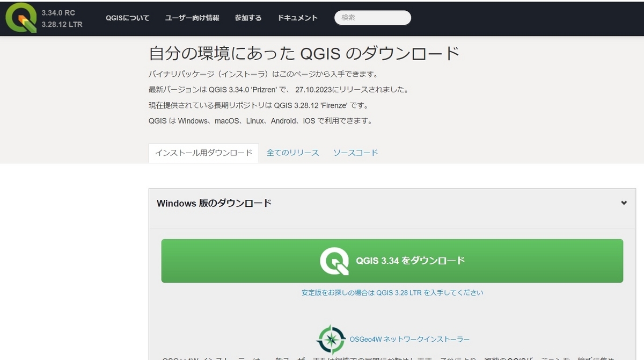Open the QGISについて menu
644x360 pixels.
click(x=128, y=18)
